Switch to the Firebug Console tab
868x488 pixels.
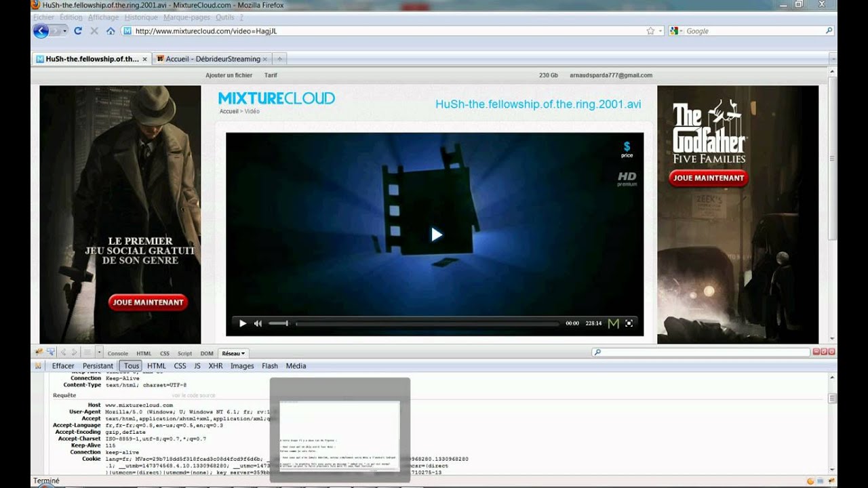point(117,353)
